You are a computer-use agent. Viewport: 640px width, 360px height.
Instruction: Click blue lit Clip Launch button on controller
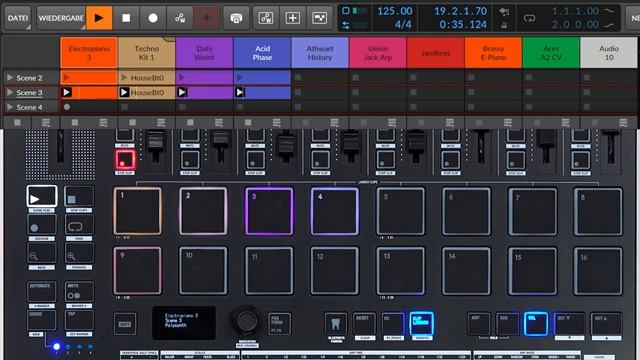click(x=422, y=324)
